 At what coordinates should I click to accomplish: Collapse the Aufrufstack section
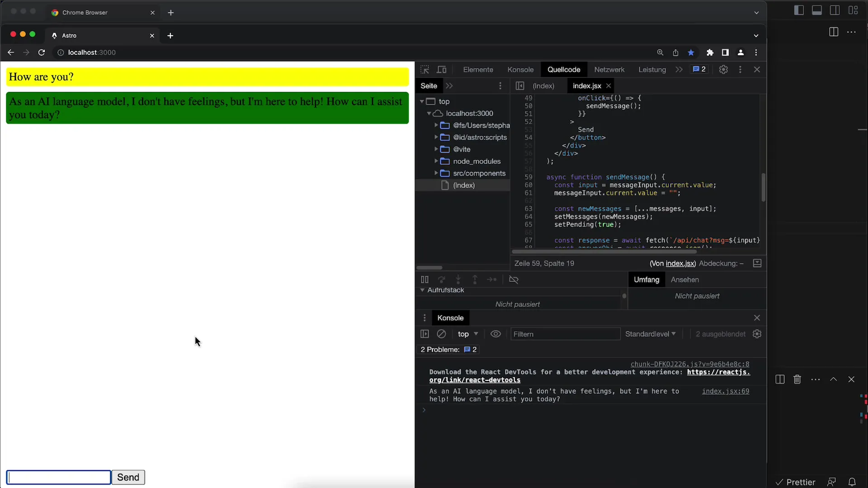(x=422, y=290)
